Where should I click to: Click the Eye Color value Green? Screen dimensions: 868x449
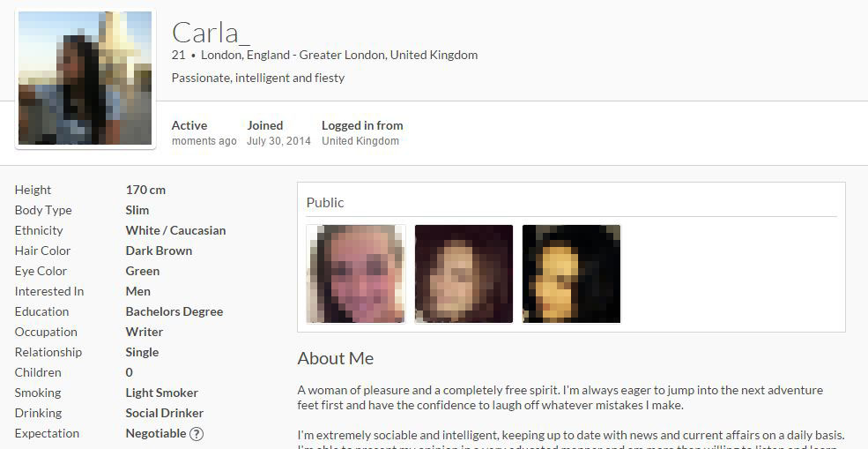click(142, 271)
